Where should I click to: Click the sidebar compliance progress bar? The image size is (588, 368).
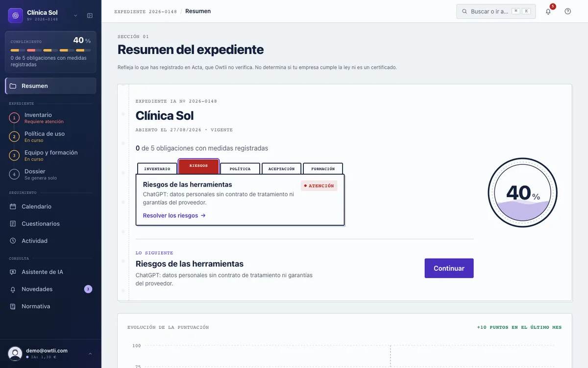tap(50, 50)
